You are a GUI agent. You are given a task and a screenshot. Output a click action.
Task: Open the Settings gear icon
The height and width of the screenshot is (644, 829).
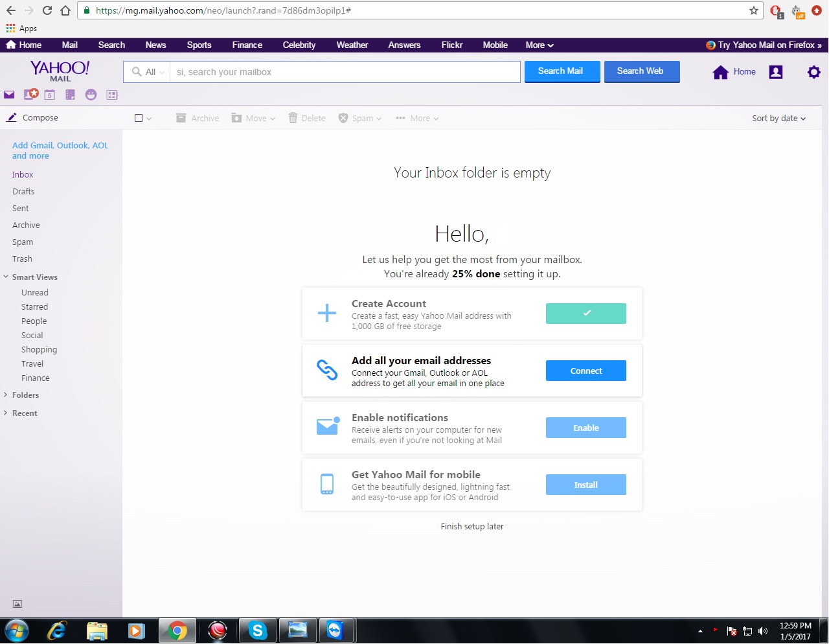[814, 72]
